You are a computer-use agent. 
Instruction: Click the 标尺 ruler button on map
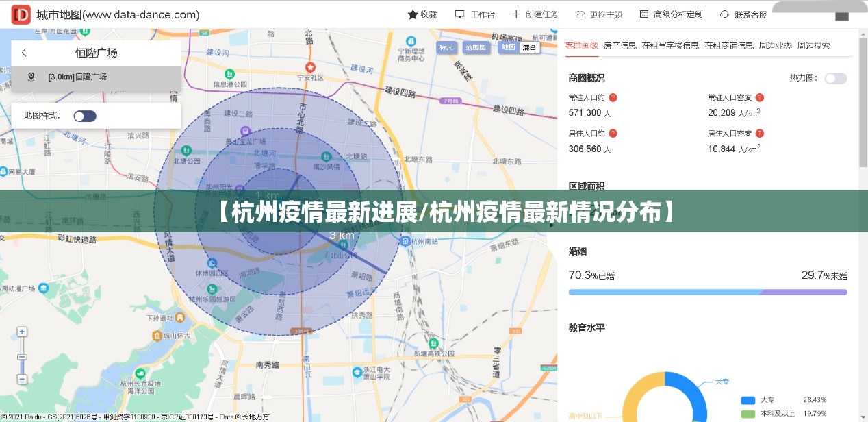446,47
